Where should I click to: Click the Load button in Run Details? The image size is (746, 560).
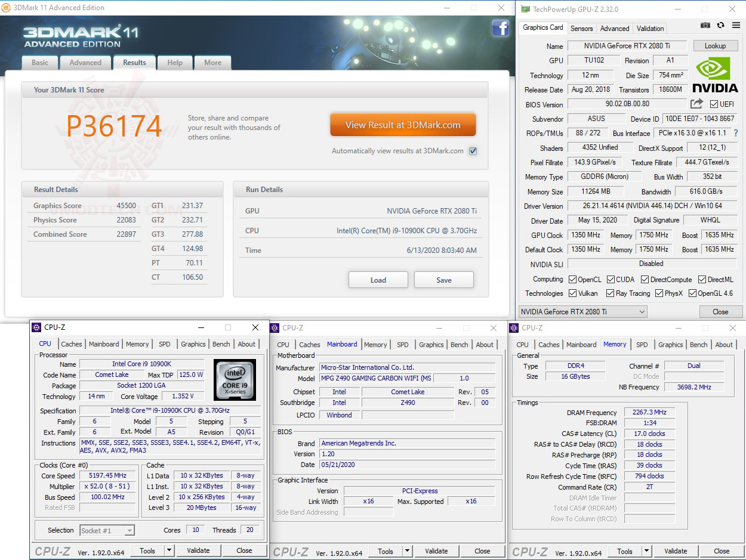[x=378, y=280]
